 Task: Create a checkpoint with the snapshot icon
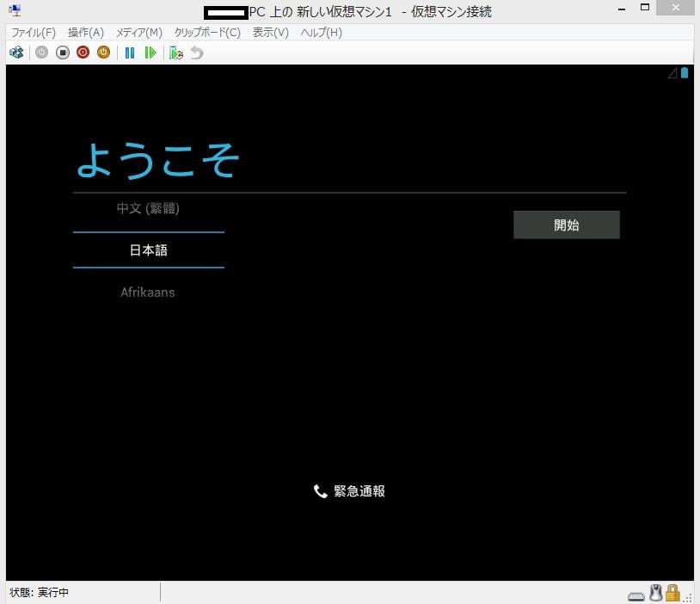tap(176, 52)
